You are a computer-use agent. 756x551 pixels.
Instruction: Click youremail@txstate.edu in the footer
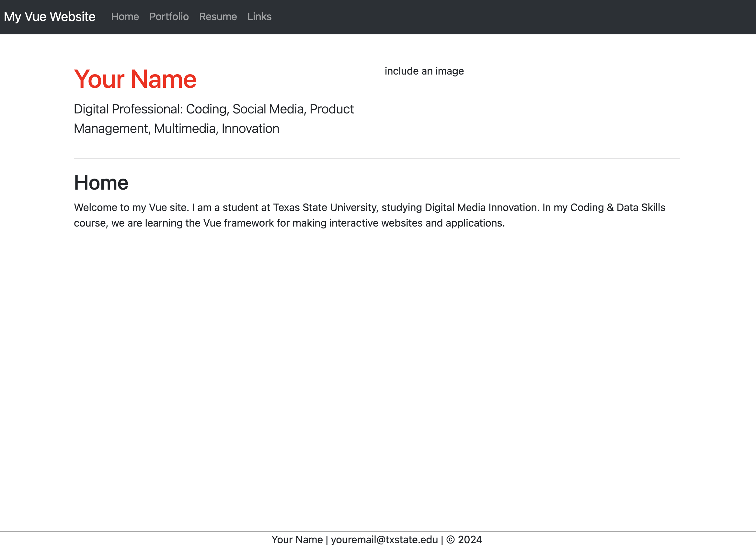[384, 540]
